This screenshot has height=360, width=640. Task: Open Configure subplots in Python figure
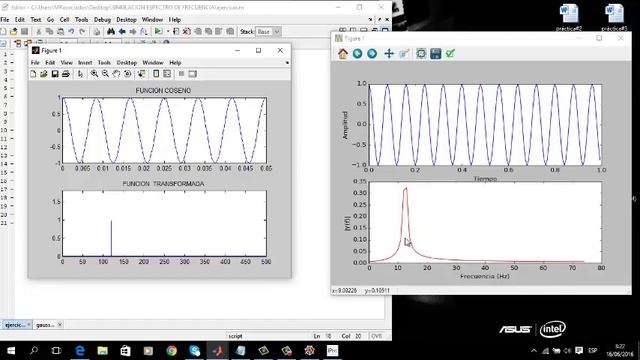421,53
